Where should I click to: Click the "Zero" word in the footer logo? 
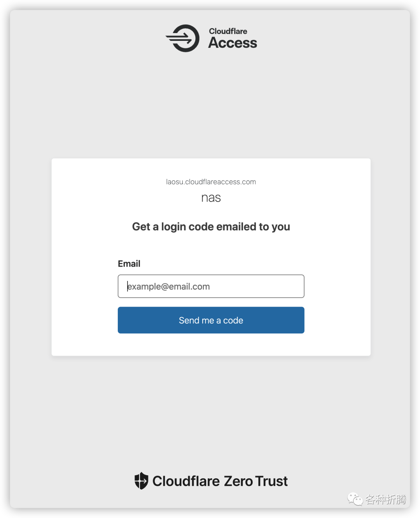238,481
